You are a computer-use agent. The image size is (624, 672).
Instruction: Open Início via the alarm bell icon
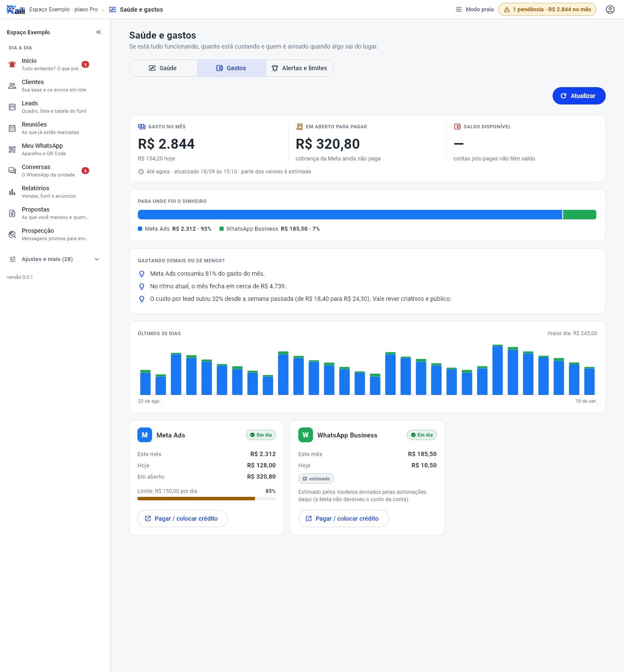(12, 65)
